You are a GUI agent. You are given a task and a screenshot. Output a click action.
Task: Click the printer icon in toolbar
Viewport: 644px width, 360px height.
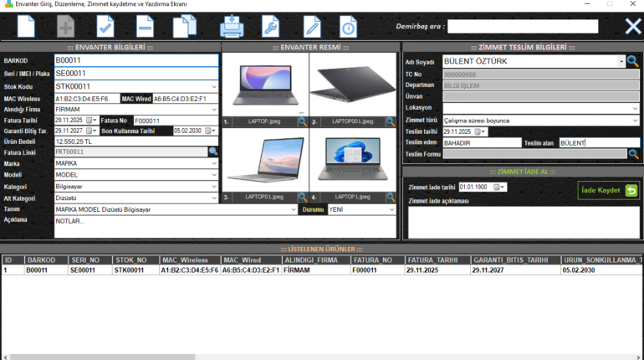pyautogui.click(x=232, y=27)
